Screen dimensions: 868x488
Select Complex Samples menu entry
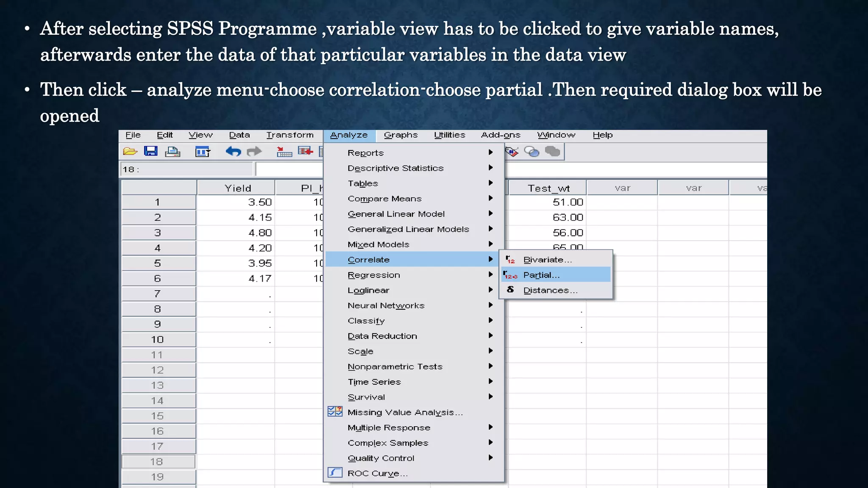click(x=414, y=443)
